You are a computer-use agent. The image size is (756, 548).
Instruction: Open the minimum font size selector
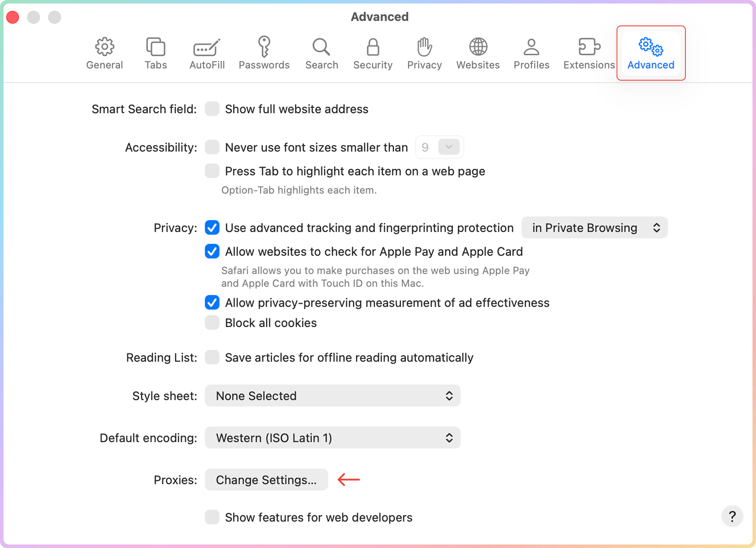[448, 147]
